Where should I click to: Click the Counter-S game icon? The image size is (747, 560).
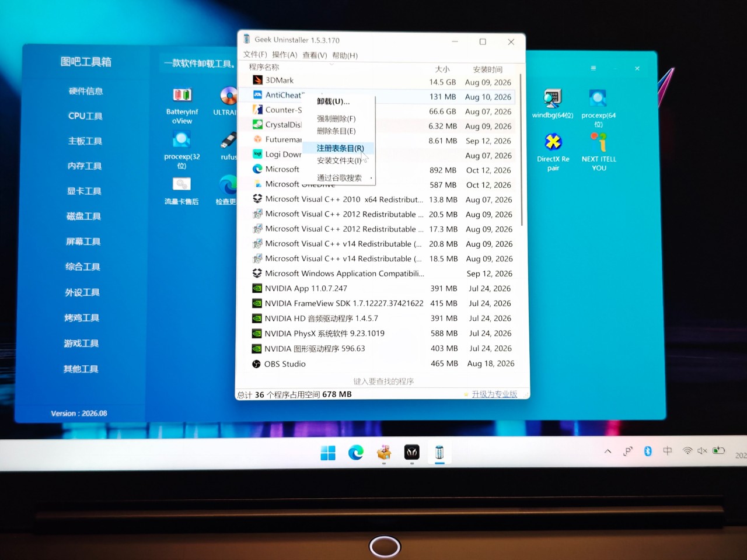coord(257,110)
